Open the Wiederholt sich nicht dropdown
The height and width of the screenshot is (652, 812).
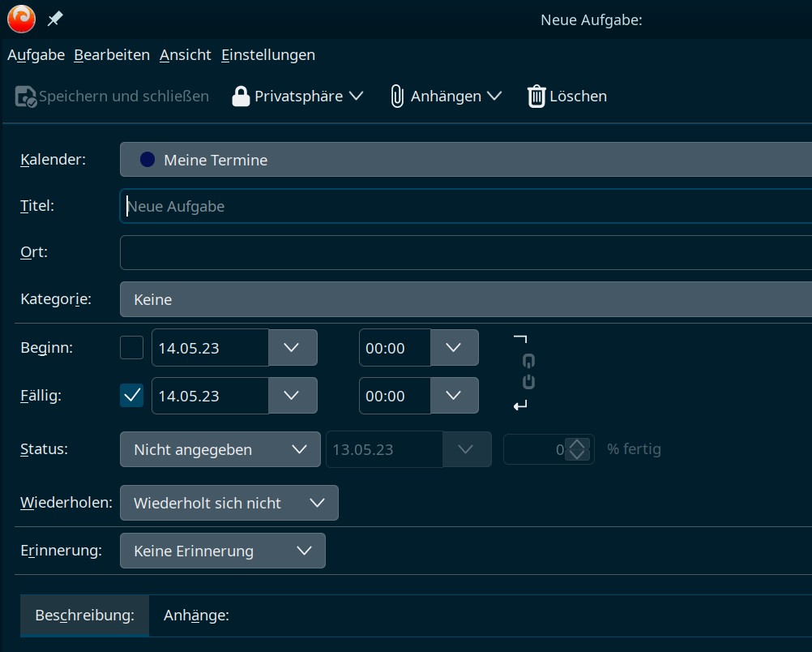[x=229, y=503]
